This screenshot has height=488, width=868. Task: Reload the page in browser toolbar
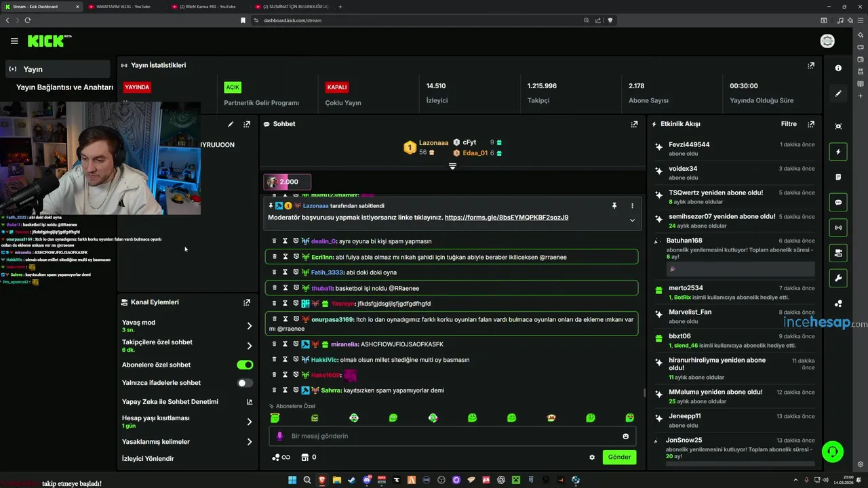28,20
